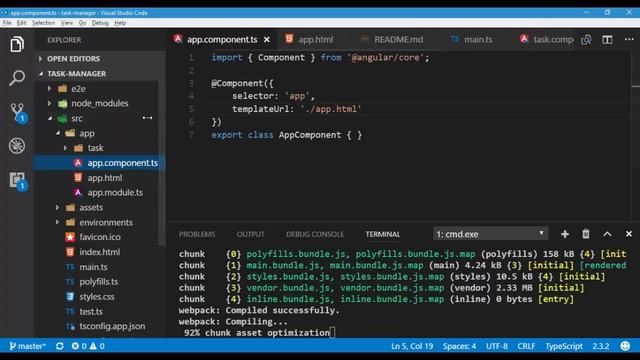
Task: Expand the environments folder
Action: [106, 222]
